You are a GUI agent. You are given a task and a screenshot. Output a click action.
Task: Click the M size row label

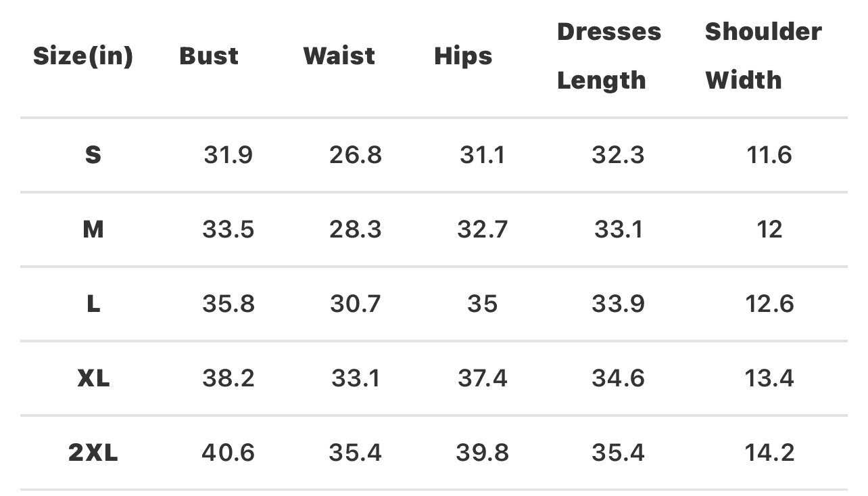tap(93, 229)
